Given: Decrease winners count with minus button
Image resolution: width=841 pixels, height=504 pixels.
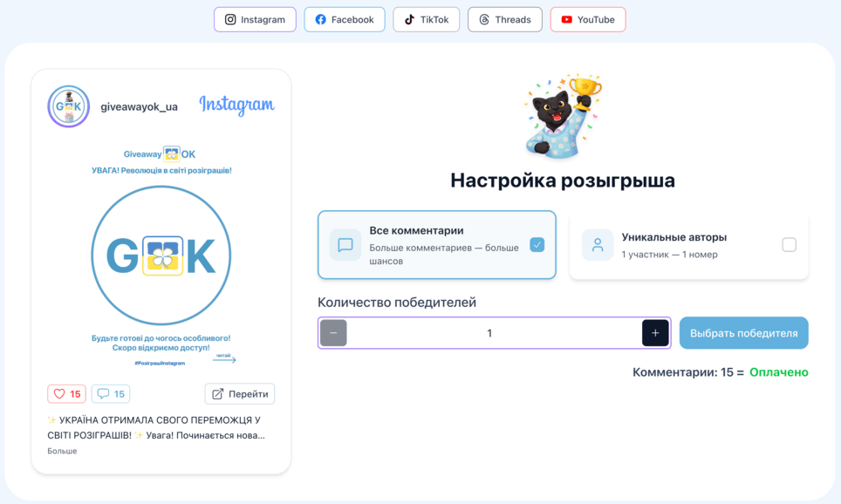Looking at the screenshot, I should coord(333,333).
